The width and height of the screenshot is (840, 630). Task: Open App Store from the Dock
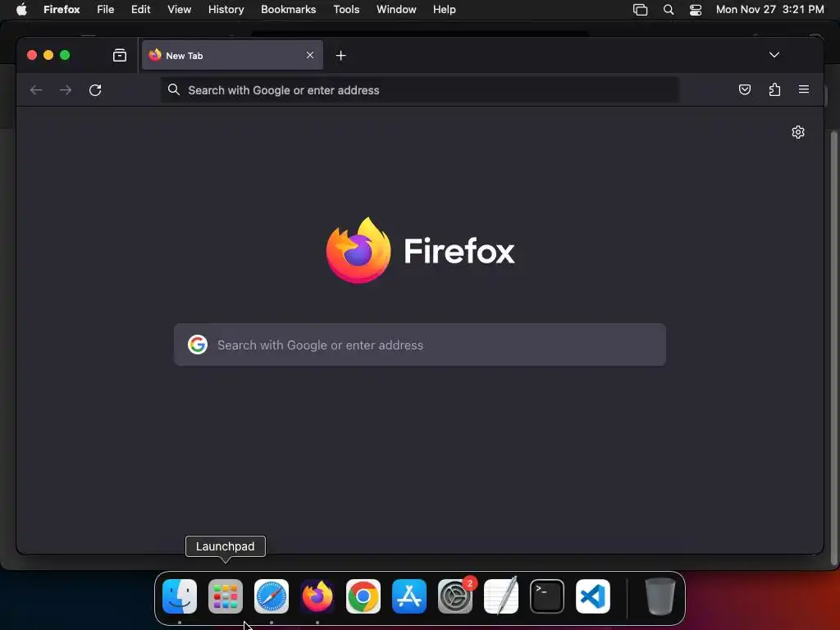click(409, 596)
